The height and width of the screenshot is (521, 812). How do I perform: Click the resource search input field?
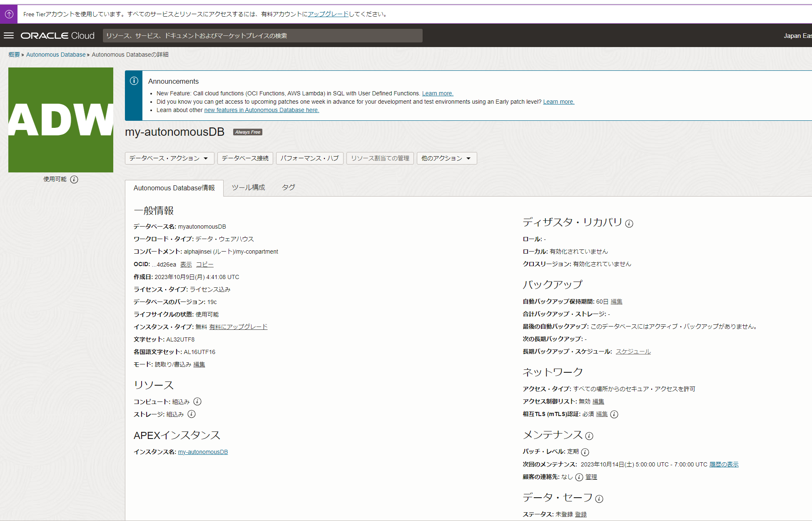tap(262, 36)
